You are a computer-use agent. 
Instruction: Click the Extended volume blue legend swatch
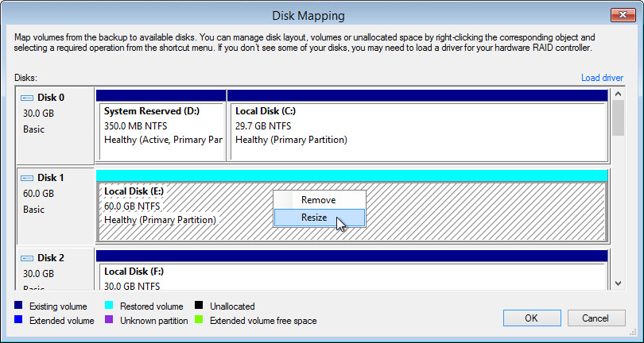pos(18,321)
